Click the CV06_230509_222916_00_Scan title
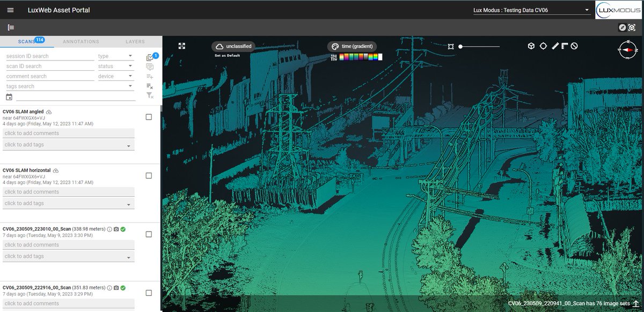Viewport: 644px width, 312px height. pyautogui.click(x=37, y=288)
